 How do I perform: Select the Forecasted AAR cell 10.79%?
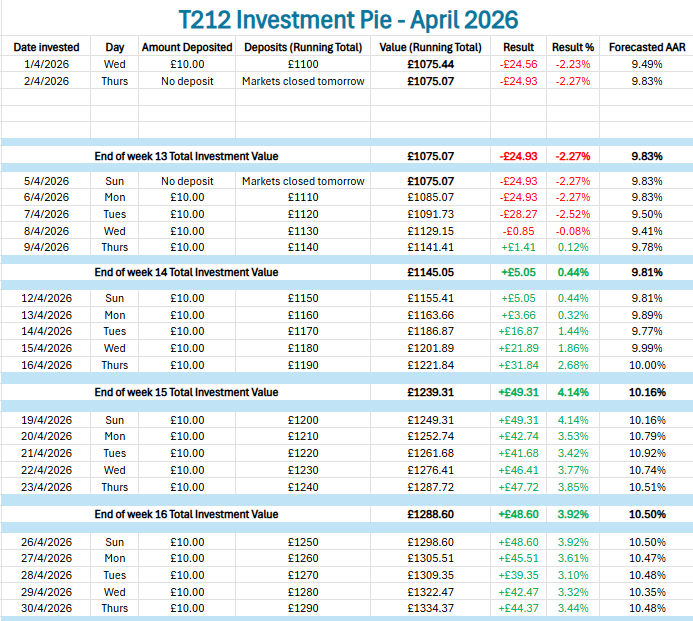(x=647, y=436)
